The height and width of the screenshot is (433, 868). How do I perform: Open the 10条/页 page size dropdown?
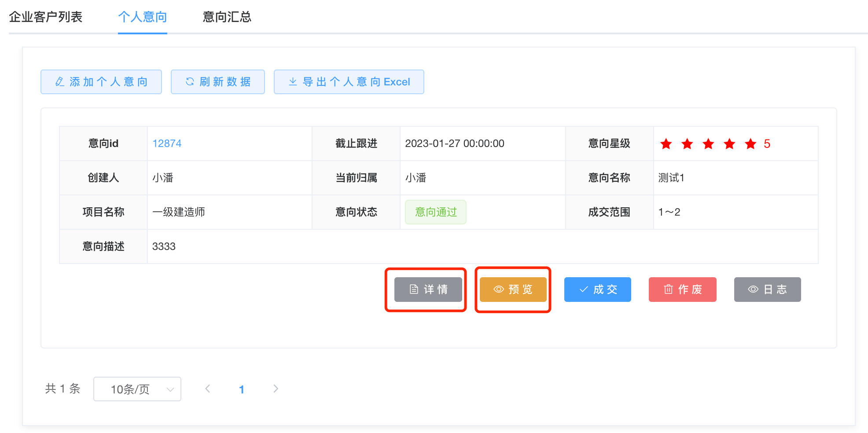(137, 389)
